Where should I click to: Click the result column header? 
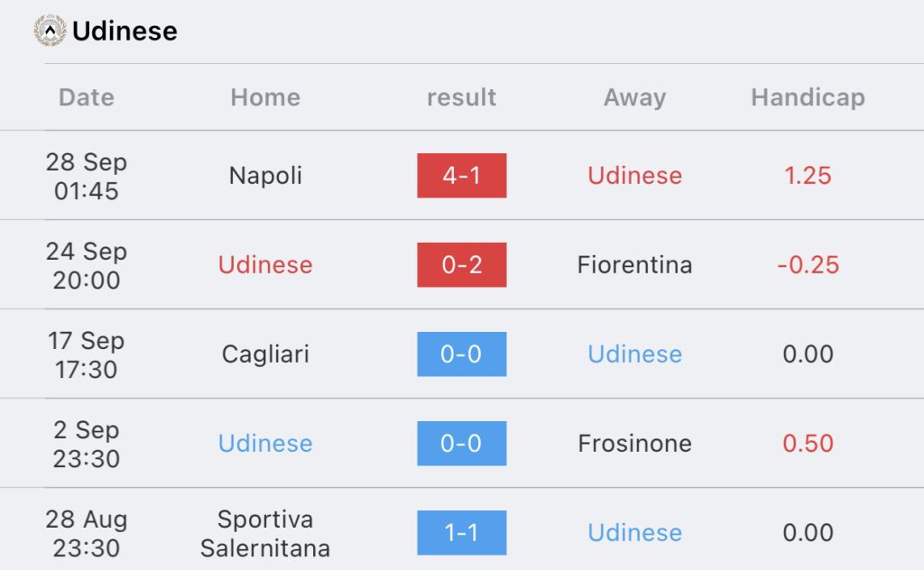pos(461,97)
